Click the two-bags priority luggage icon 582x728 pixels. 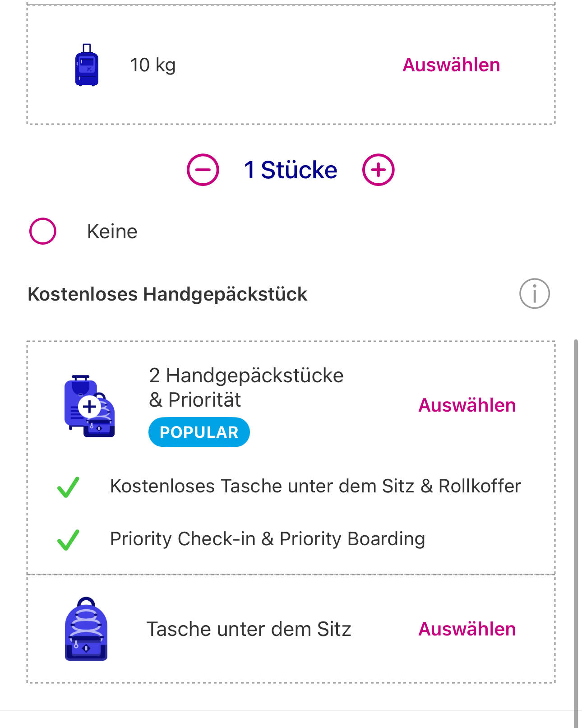point(89,406)
